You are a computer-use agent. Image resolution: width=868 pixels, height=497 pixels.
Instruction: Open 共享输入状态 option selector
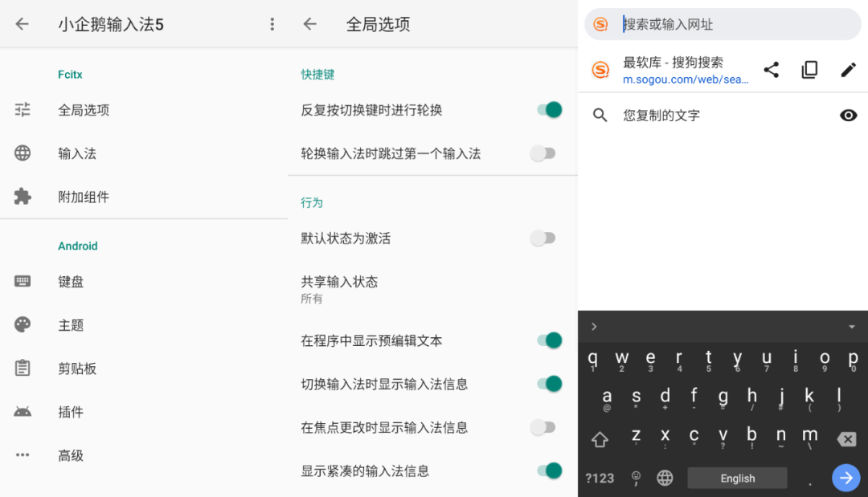point(433,289)
